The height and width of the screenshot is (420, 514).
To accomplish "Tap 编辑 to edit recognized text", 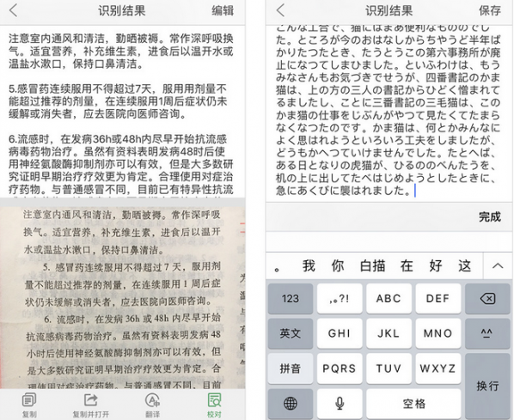I will pos(223,10).
